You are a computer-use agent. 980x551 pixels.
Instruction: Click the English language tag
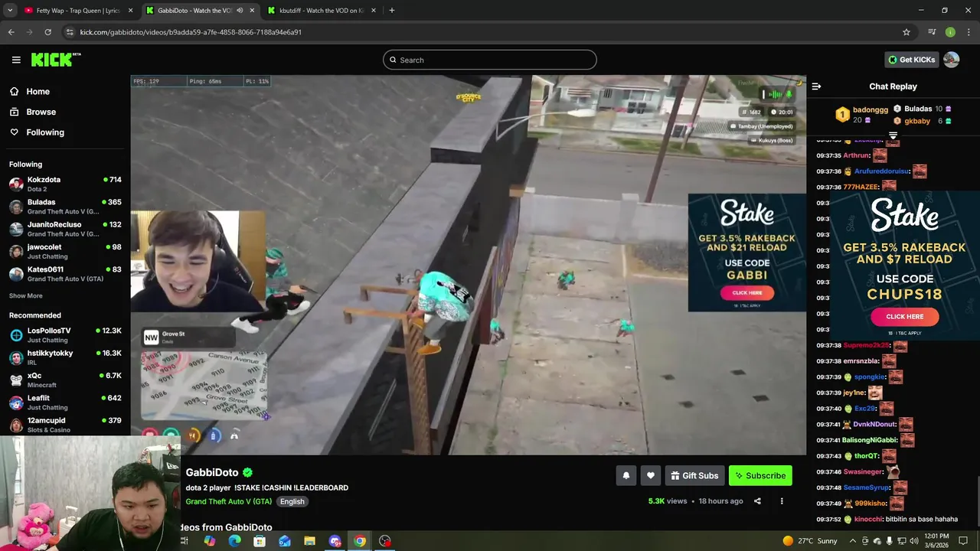pyautogui.click(x=292, y=501)
